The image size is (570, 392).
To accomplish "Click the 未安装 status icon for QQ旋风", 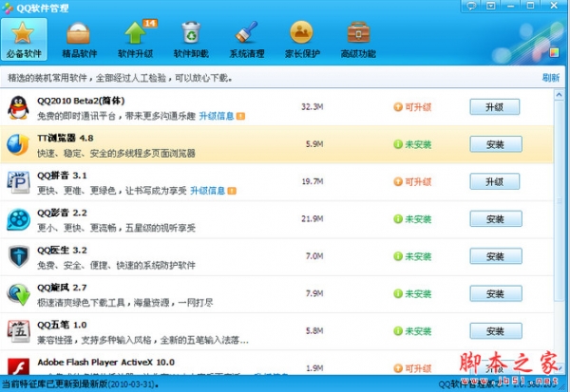I will point(398,293).
